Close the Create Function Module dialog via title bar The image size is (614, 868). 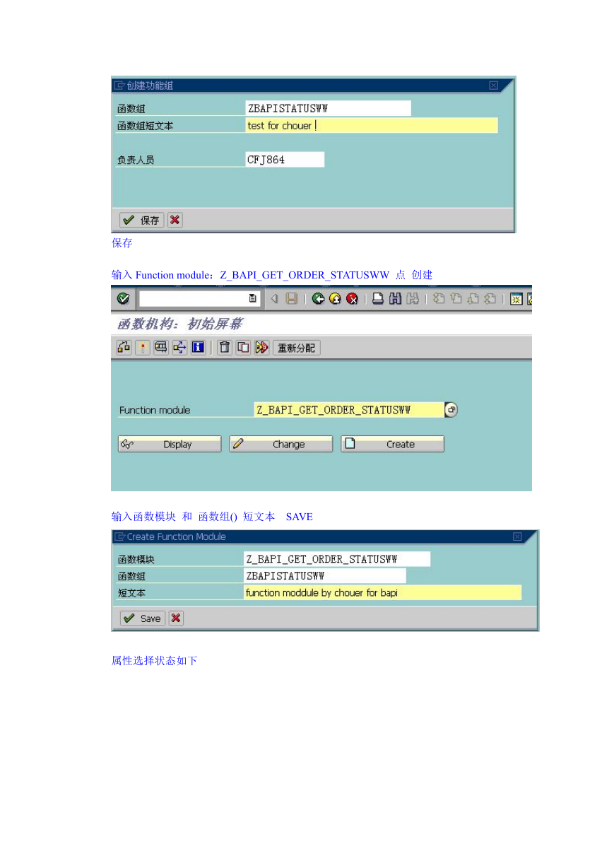click(x=517, y=537)
